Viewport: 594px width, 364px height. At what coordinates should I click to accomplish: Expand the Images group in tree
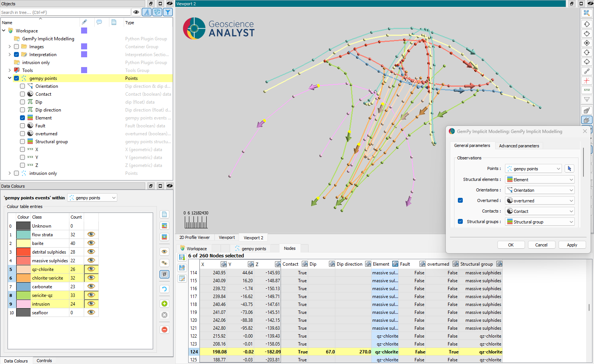click(9, 47)
